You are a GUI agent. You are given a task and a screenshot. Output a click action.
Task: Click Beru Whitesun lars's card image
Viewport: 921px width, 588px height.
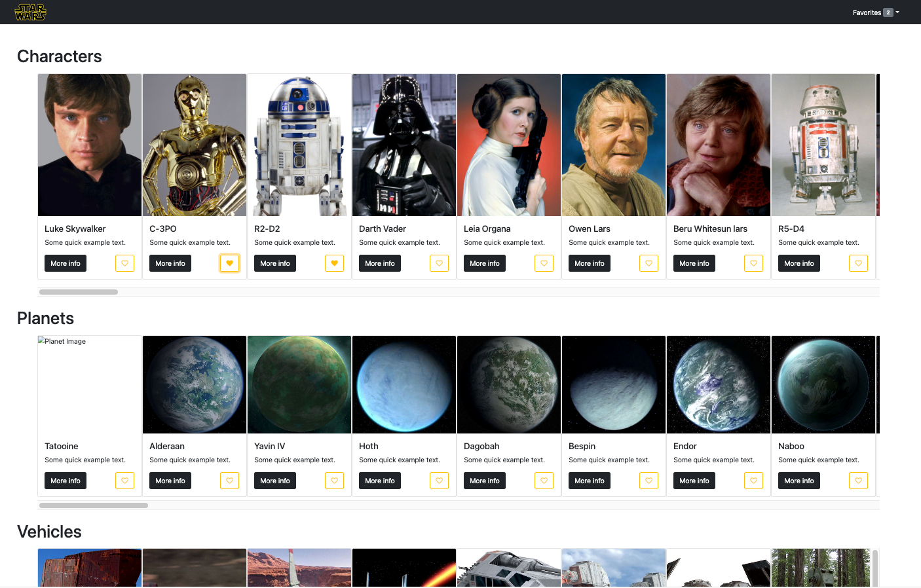pos(719,145)
